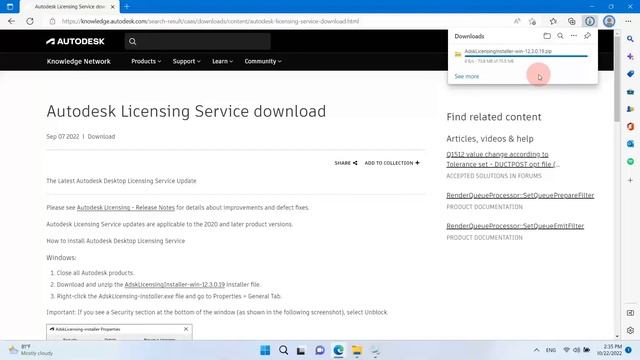Search downloads in Downloads panel
Viewport: 640px width, 360px height.
click(560, 36)
